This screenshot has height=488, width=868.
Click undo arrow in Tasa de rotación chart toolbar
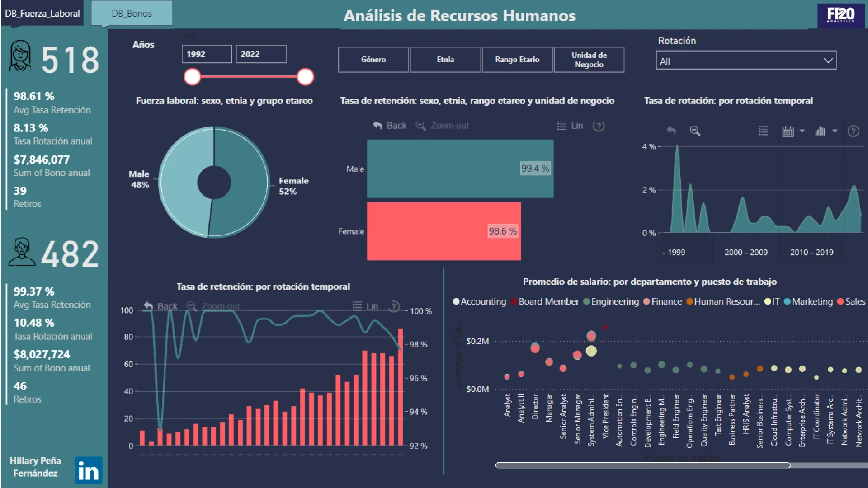pos(671,131)
